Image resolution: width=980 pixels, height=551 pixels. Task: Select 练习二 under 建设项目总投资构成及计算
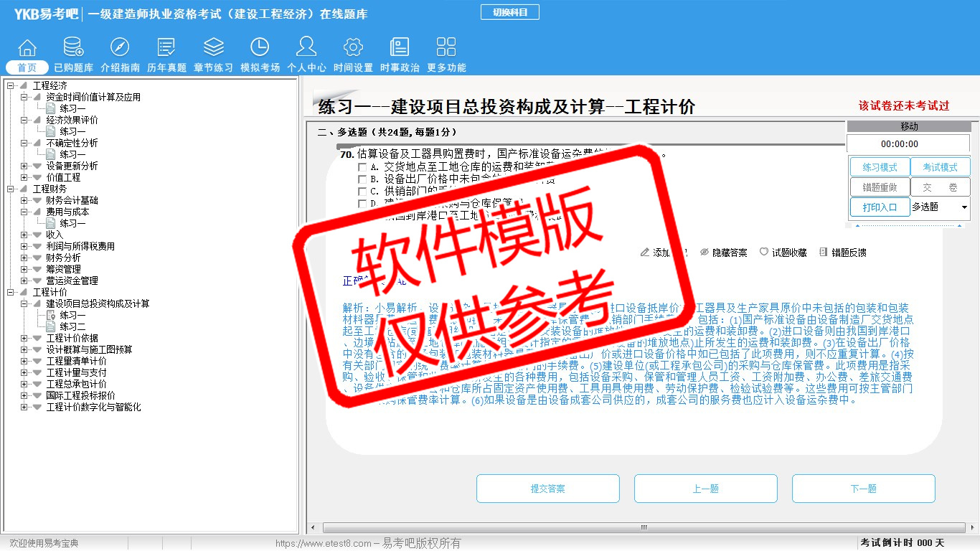[72, 327]
